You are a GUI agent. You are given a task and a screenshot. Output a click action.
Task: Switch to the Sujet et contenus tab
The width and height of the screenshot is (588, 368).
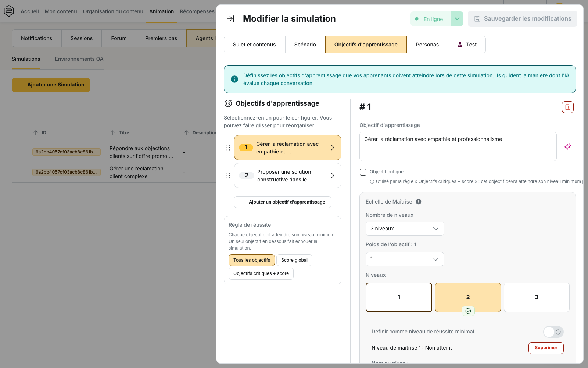point(254,45)
